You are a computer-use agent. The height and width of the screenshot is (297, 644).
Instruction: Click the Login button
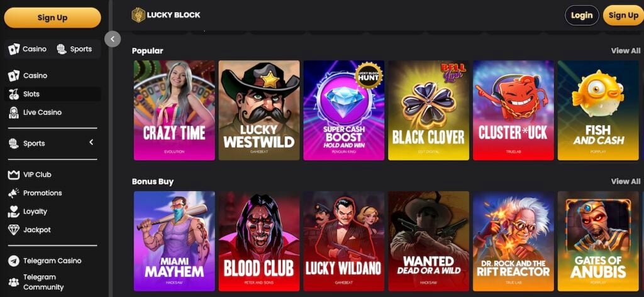click(x=582, y=16)
